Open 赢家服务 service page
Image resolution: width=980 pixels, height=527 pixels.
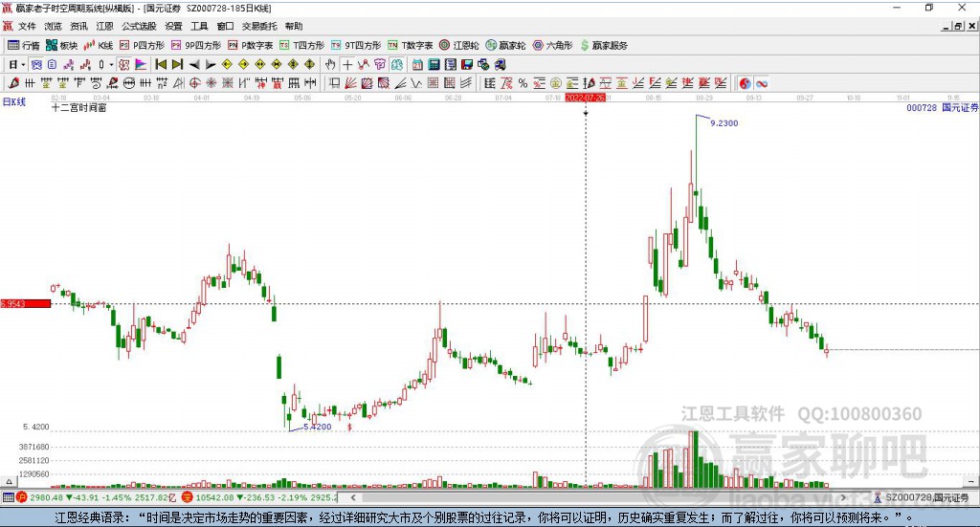click(604, 46)
